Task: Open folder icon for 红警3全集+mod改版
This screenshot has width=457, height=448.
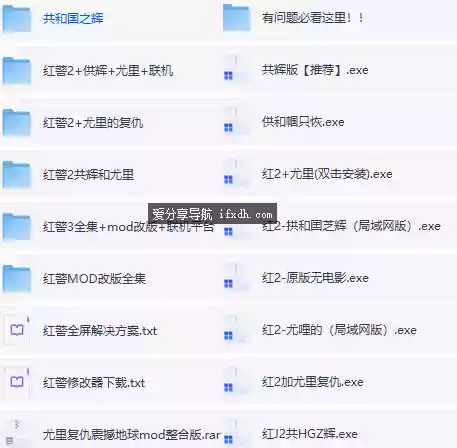Action: (17, 227)
